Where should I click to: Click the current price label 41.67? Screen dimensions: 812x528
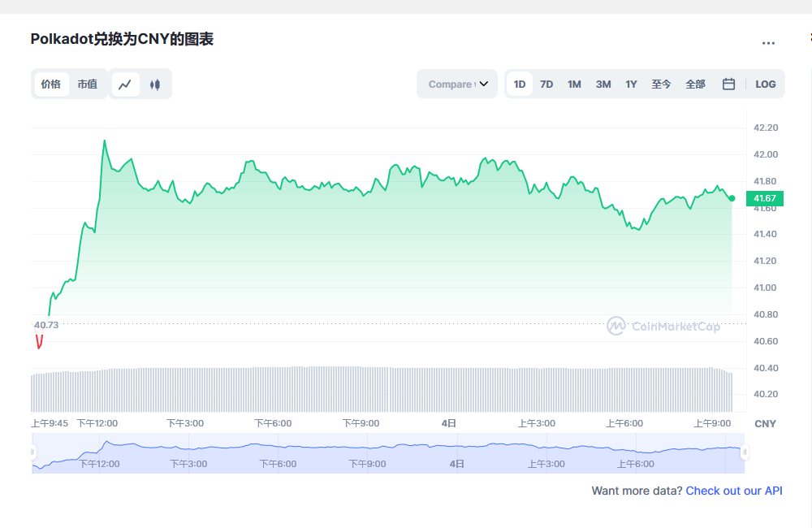[x=764, y=198]
